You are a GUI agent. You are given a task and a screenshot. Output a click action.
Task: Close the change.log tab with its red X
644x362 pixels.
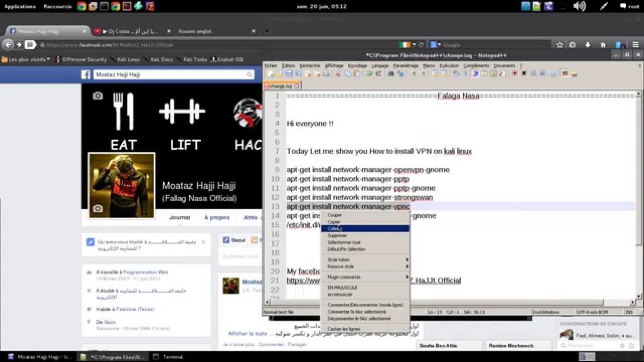297,86
